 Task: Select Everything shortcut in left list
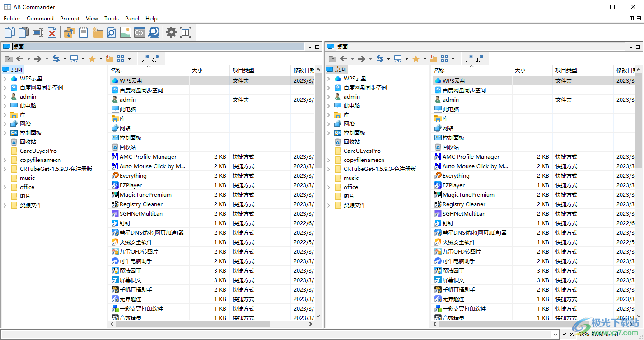(x=133, y=176)
